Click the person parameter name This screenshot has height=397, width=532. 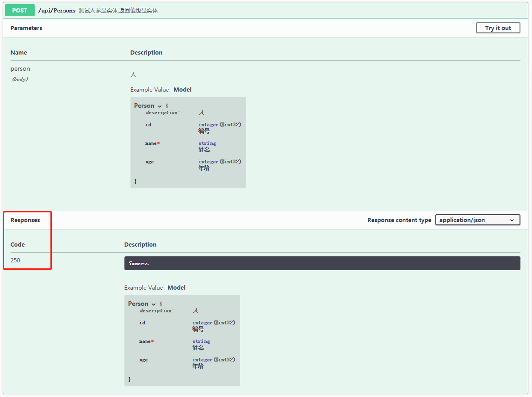[x=20, y=69]
